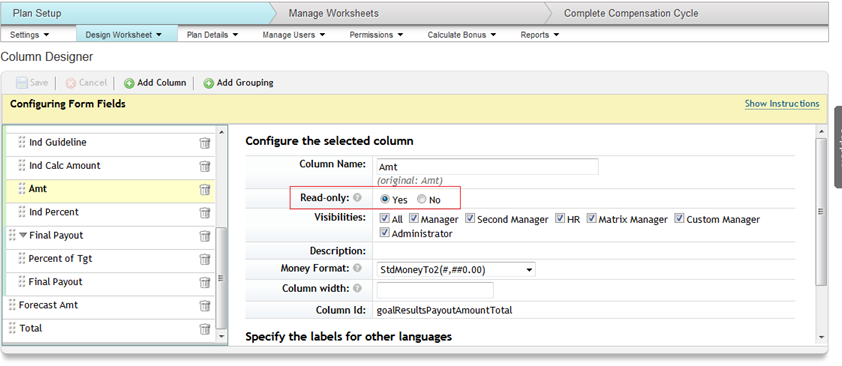Click help icon next to Money Format
Screen dimensions: 842x366
(x=357, y=268)
